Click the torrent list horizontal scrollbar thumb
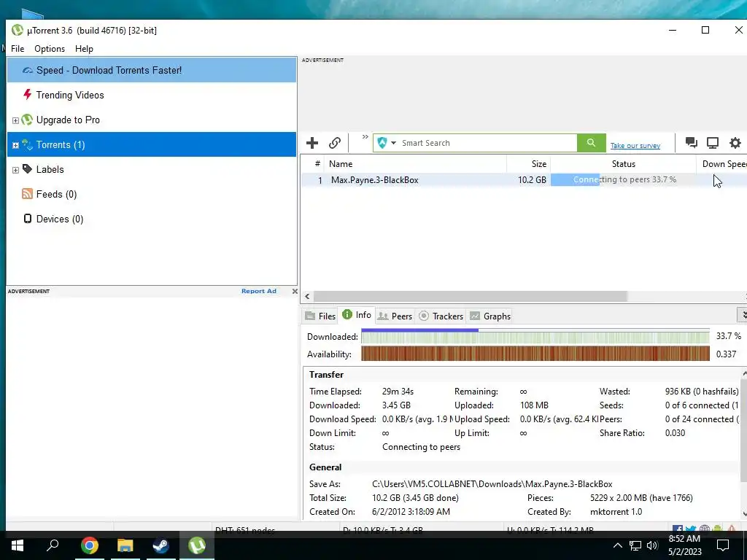The image size is (747, 560). [471, 296]
